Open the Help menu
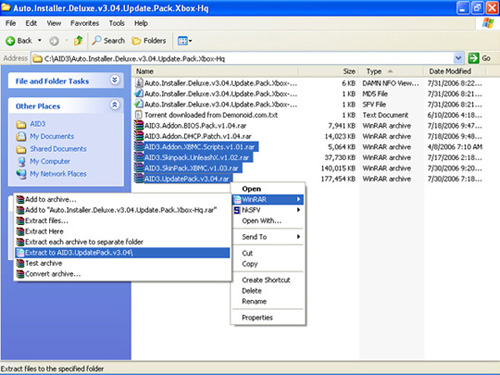Screen dimensions: 500x375 click(141, 23)
